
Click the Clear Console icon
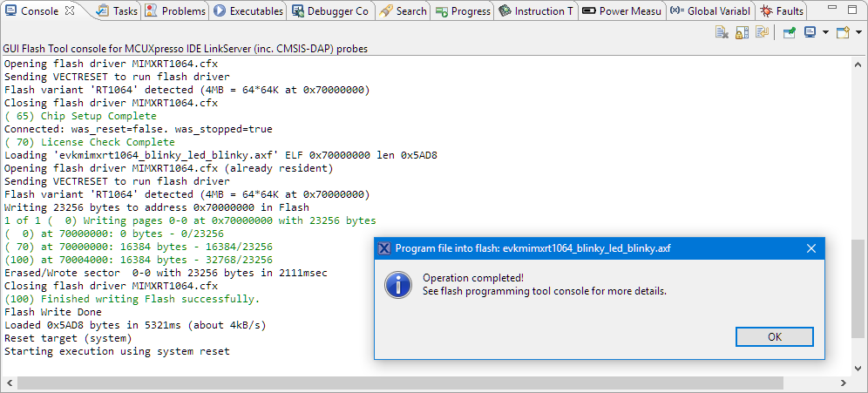tap(722, 33)
